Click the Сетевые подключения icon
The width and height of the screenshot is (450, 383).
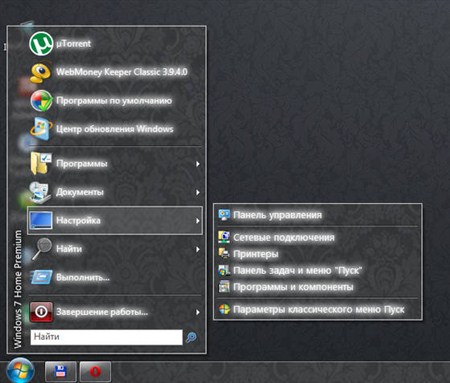click(x=224, y=237)
